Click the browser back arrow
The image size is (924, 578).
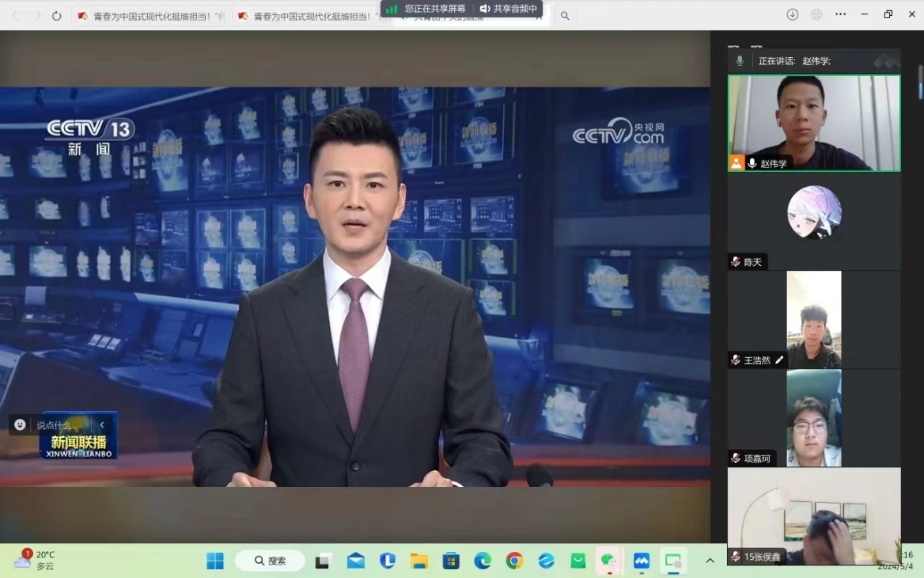(x=15, y=16)
